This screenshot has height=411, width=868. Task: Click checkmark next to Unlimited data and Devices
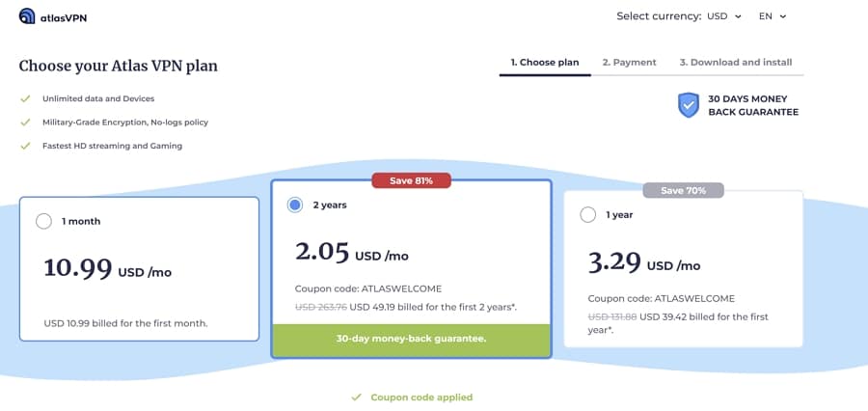click(x=25, y=98)
